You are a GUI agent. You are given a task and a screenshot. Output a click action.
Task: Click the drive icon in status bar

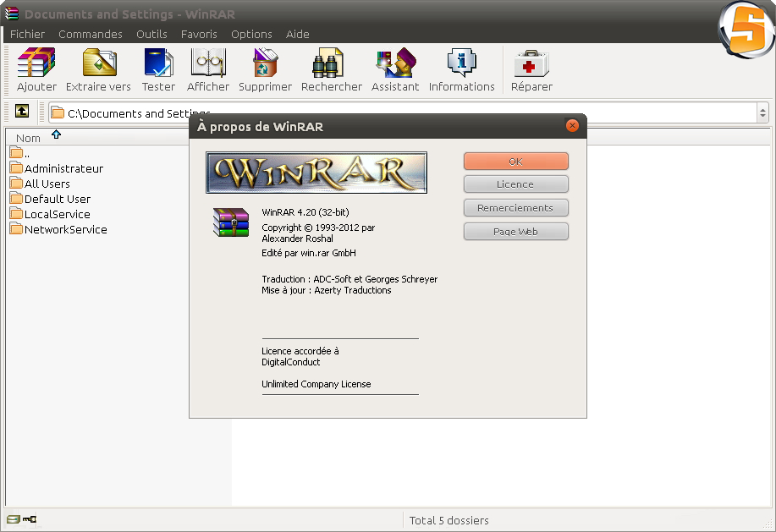tap(14, 519)
